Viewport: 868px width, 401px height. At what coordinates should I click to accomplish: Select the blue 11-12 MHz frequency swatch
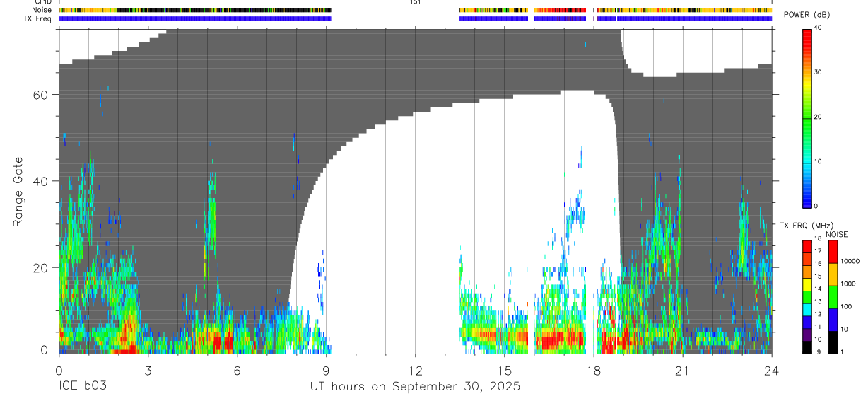click(807, 322)
